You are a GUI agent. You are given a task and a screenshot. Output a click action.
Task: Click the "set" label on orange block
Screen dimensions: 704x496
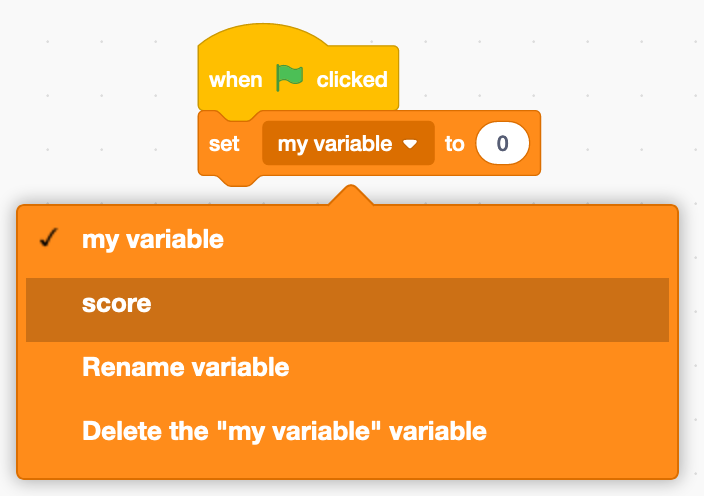[224, 144]
